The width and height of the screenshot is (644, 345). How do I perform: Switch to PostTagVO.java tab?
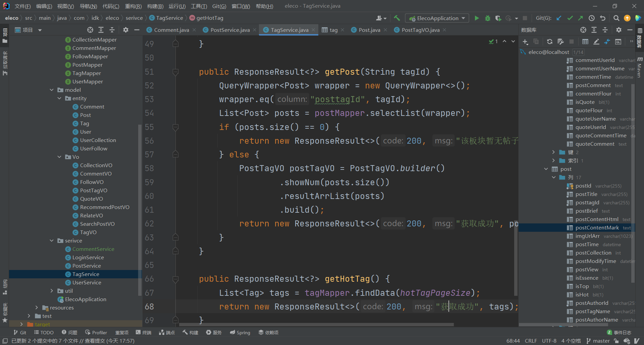(x=421, y=30)
